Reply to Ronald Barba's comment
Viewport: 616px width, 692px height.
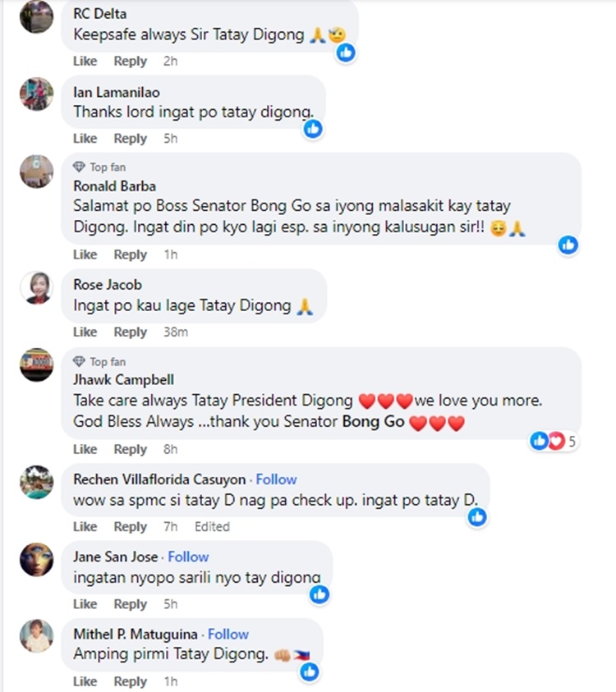[130, 255]
